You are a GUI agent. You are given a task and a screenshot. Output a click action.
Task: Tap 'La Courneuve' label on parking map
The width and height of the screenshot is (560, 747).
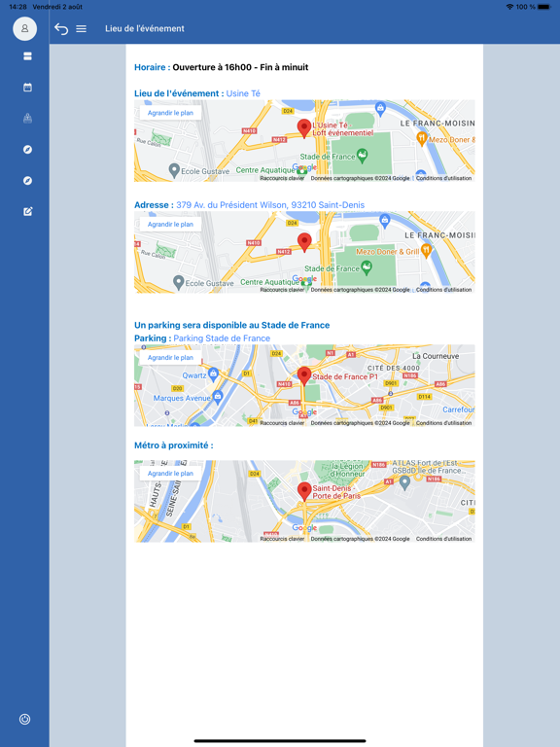click(436, 356)
